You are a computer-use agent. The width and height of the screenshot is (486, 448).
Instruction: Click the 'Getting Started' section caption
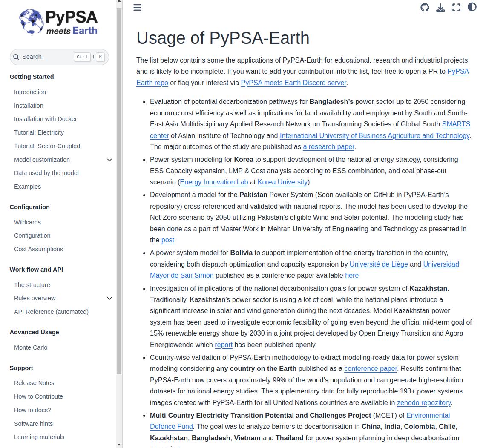(x=32, y=77)
